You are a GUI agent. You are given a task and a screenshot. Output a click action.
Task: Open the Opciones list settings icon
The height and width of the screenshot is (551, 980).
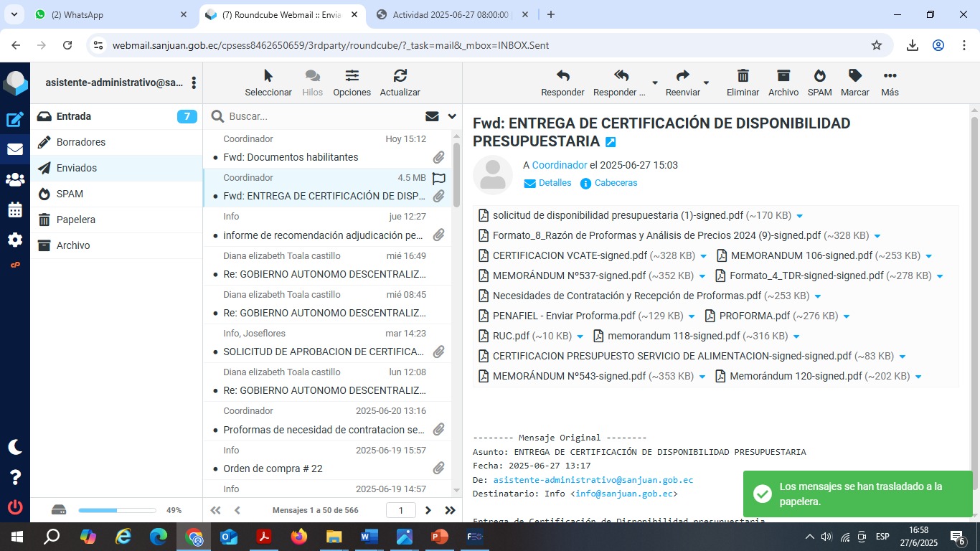tap(352, 76)
